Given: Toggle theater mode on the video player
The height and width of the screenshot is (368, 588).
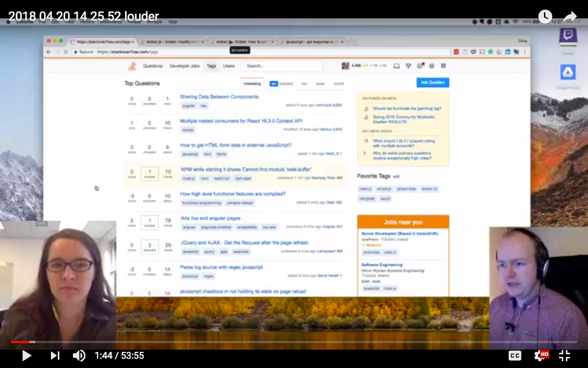Looking at the screenshot, I should (564, 355).
